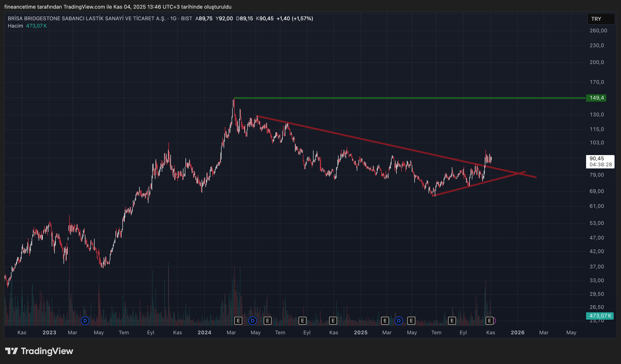Click the earnings marker near August 2025
This screenshot has height=364, width=621.
[x=452, y=321]
